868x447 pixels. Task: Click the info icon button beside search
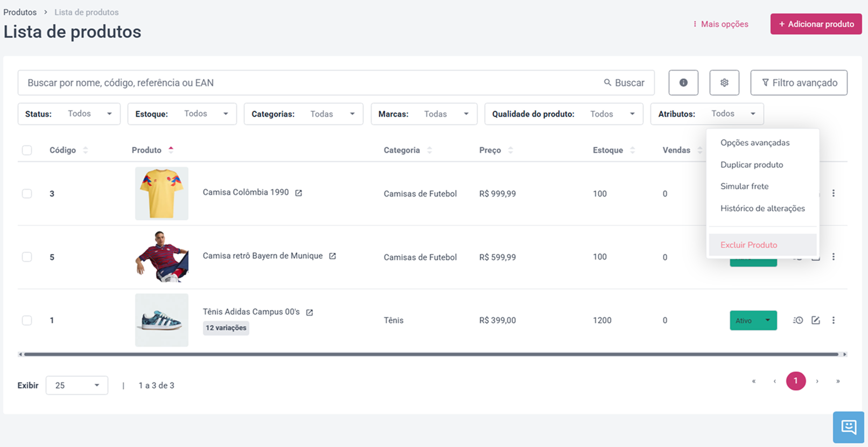click(683, 82)
